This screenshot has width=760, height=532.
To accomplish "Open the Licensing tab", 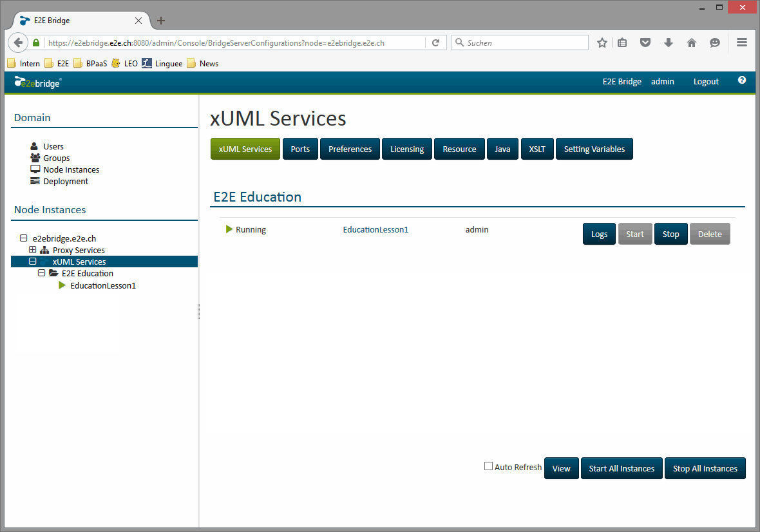I will point(407,149).
